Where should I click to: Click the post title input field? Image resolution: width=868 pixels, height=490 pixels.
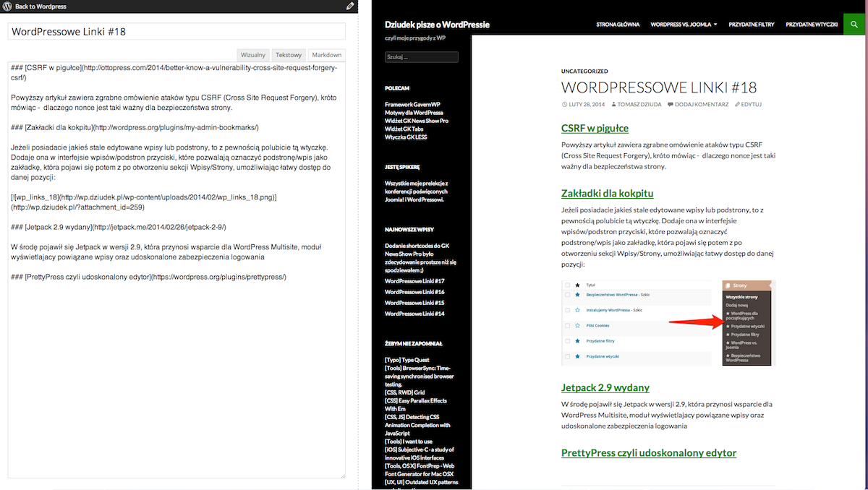tap(176, 32)
